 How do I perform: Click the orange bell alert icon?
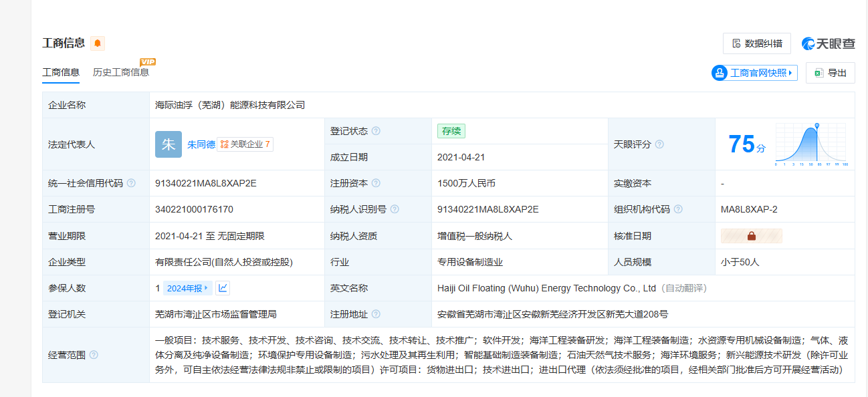[98, 43]
